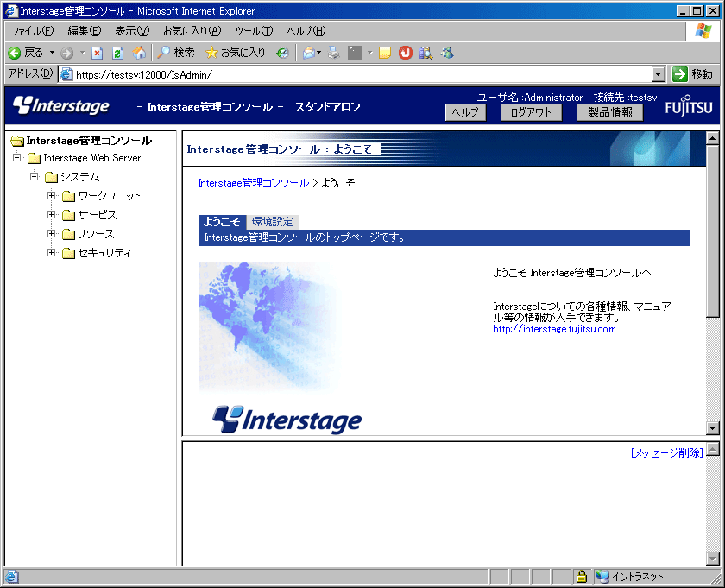The image size is (725, 588).
Task: Click the Mail envelope toolbar icon
Action: click(309, 54)
